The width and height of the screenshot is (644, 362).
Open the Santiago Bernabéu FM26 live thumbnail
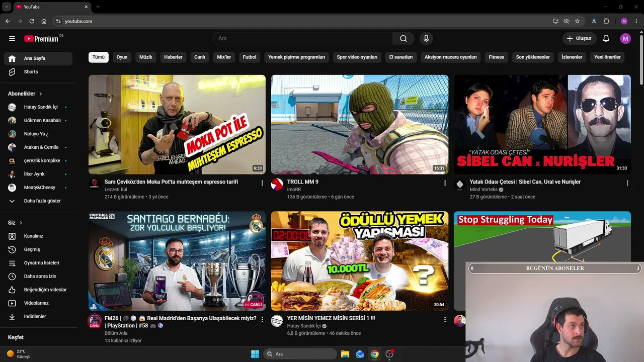pyautogui.click(x=177, y=261)
